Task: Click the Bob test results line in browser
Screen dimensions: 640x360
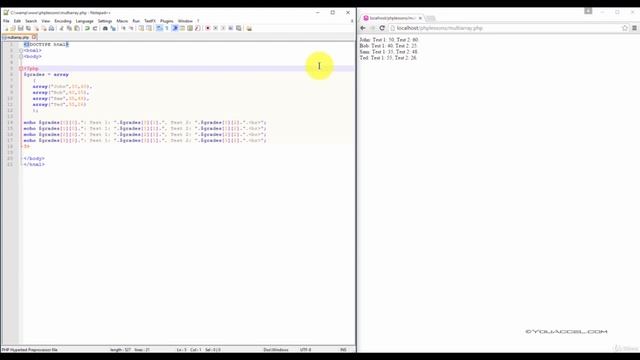Action: click(388, 46)
